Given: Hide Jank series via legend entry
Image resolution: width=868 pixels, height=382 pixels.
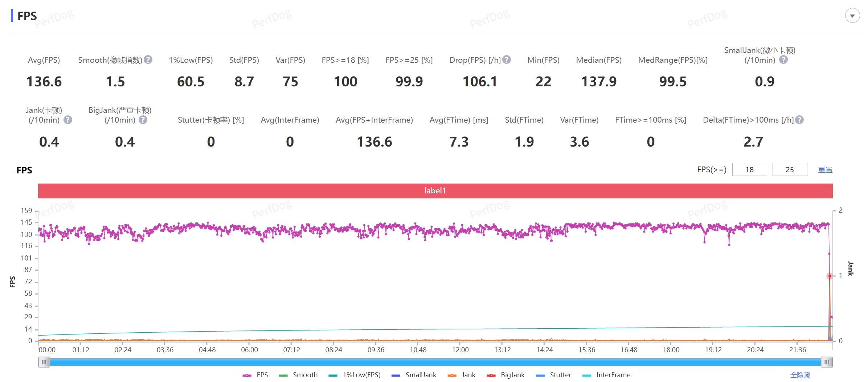Looking at the screenshot, I should 462,375.
